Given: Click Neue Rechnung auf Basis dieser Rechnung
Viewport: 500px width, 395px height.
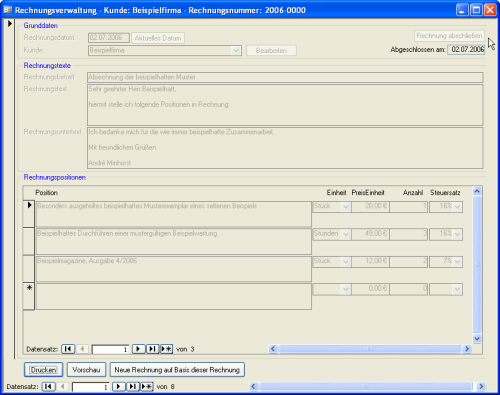Looking at the screenshot, I should (x=177, y=370).
